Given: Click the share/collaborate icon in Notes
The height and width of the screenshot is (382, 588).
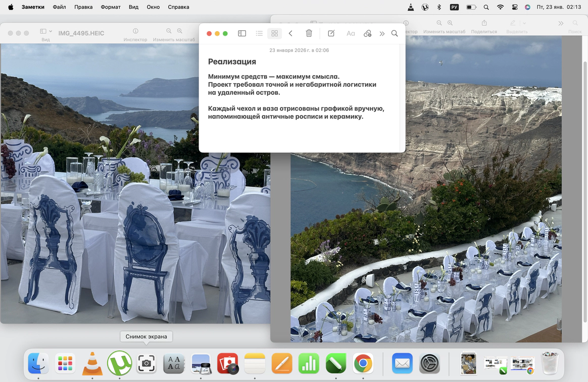Looking at the screenshot, I should [367, 33].
